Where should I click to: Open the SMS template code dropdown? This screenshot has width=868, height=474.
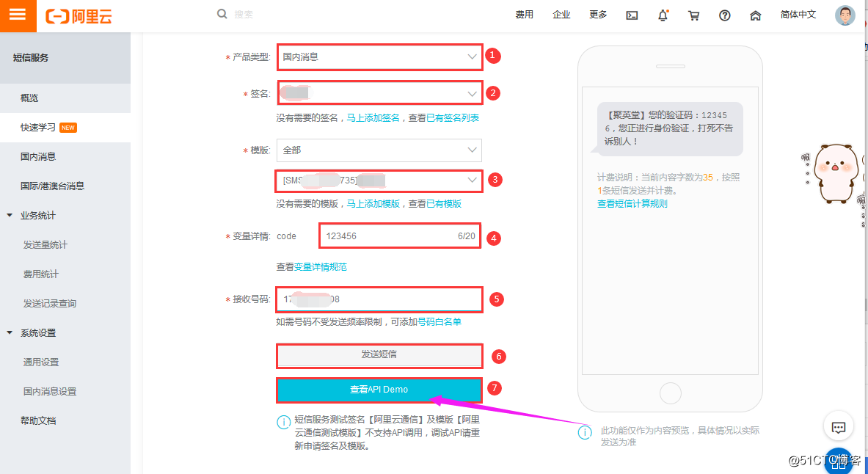[x=379, y=181]
